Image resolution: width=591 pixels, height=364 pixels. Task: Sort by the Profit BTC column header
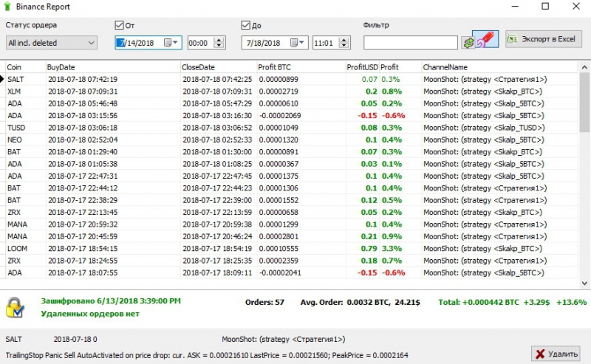[x=301, y=67]
